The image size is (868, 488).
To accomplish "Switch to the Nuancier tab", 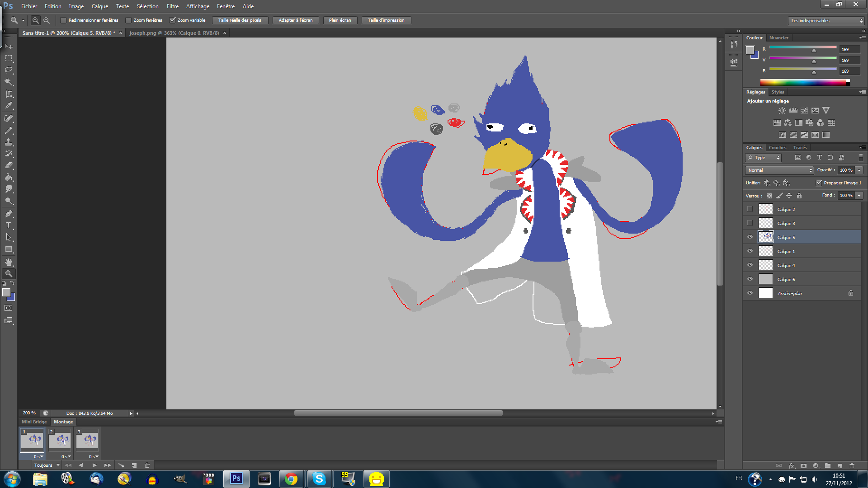I will click(778, 38).
